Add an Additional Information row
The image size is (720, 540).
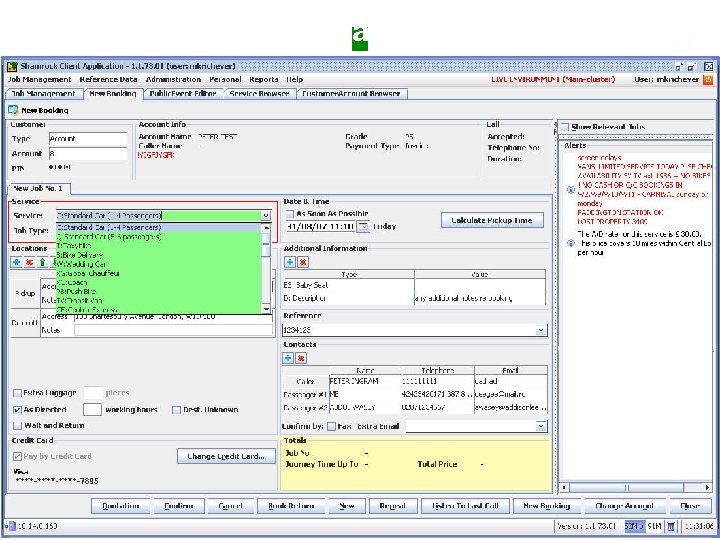tap(289, 262)
